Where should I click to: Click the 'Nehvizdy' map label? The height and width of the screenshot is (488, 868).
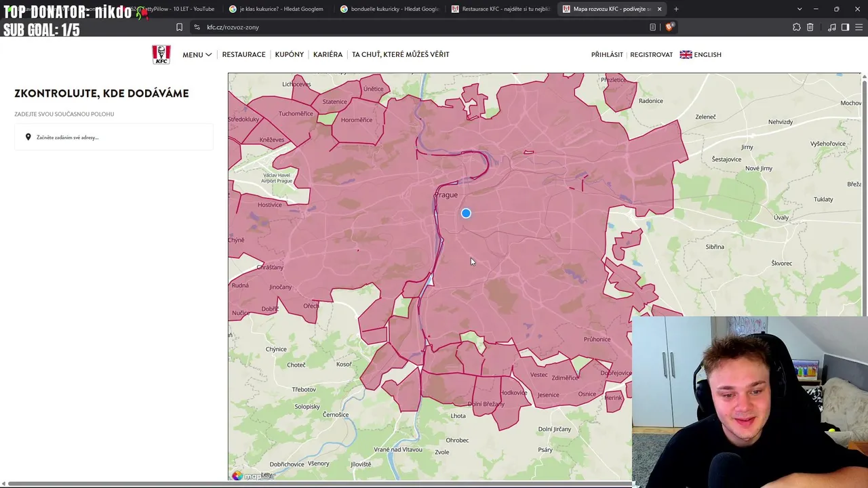coord(781,122)
